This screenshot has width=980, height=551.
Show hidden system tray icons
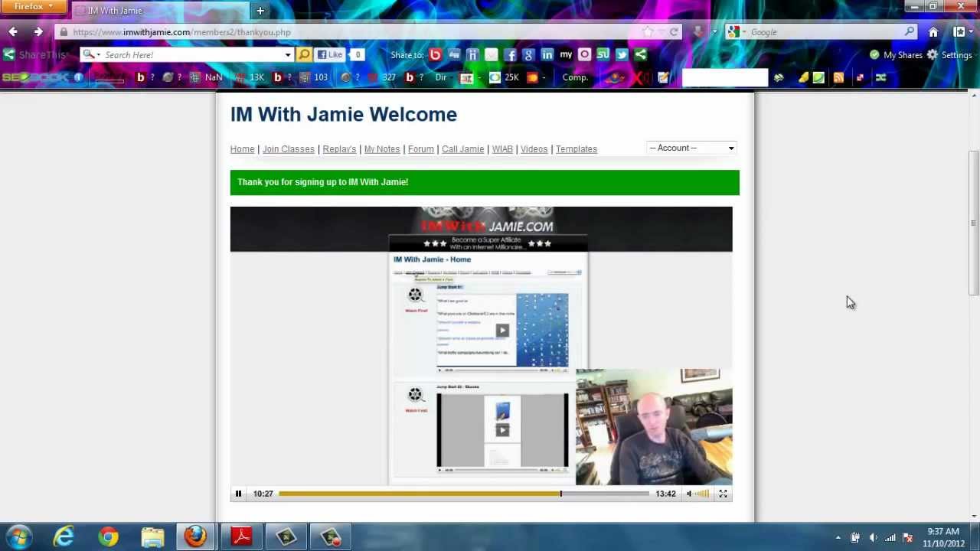[x=838, y=538]
